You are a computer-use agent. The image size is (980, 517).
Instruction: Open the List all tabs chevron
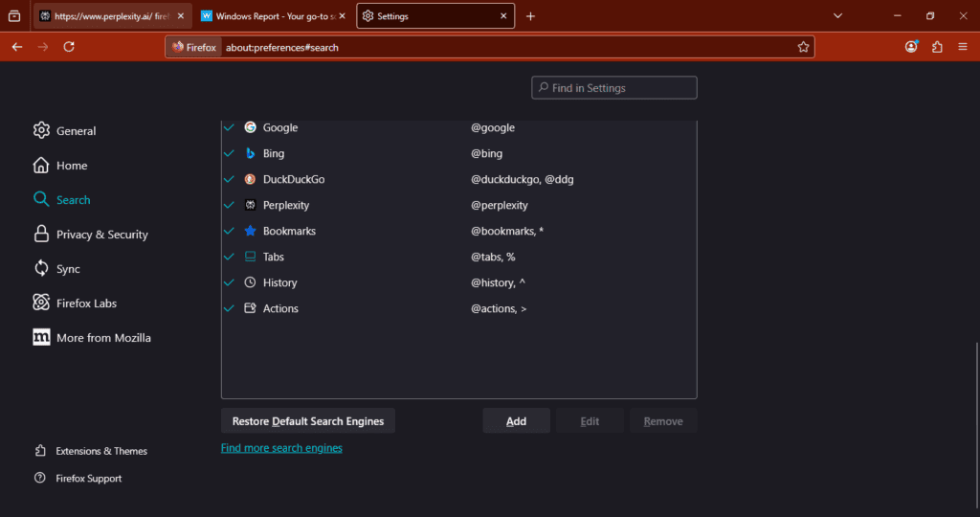pyautogui.click(x=837, y=16)
